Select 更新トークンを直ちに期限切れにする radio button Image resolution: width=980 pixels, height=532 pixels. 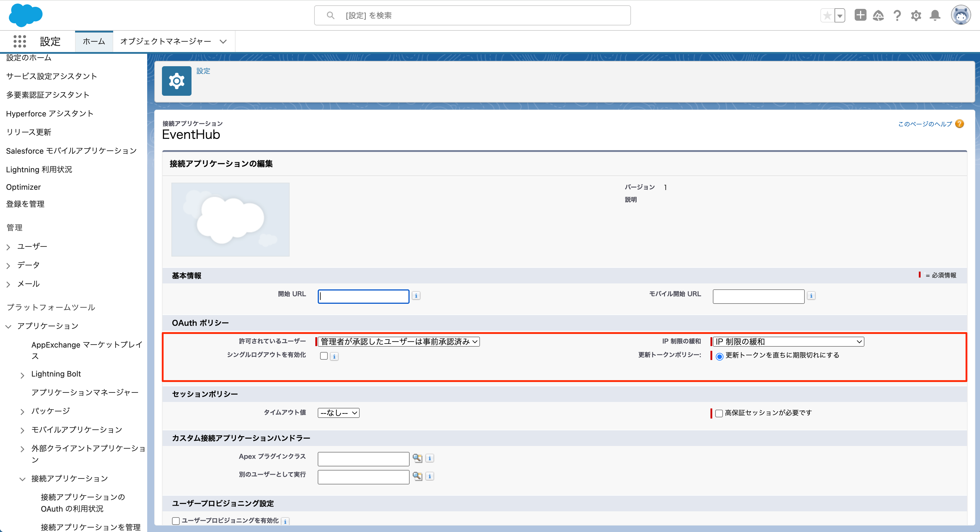[719, 356]
